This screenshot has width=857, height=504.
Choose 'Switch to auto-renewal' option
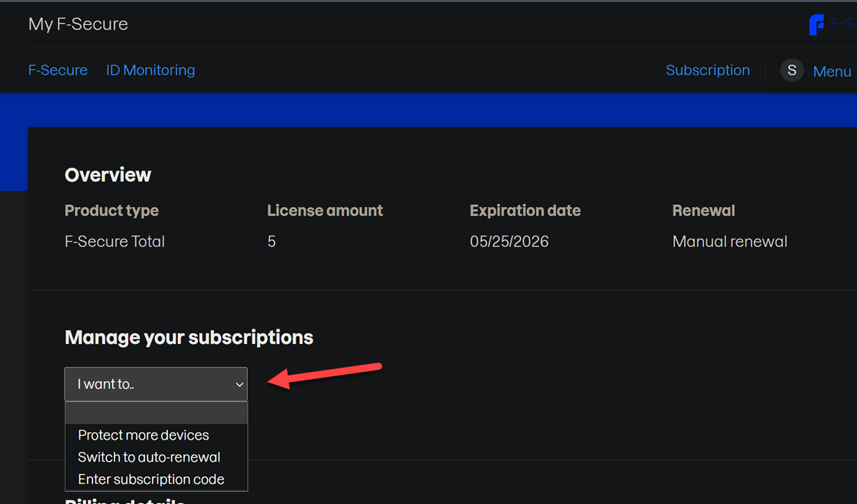click(x=156, y=457)
